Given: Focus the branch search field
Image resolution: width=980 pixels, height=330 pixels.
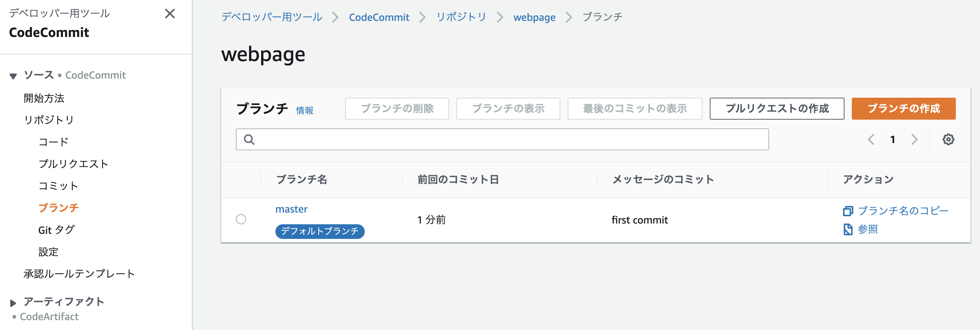Looking at the screenshot, I should [x=502, y=139].
